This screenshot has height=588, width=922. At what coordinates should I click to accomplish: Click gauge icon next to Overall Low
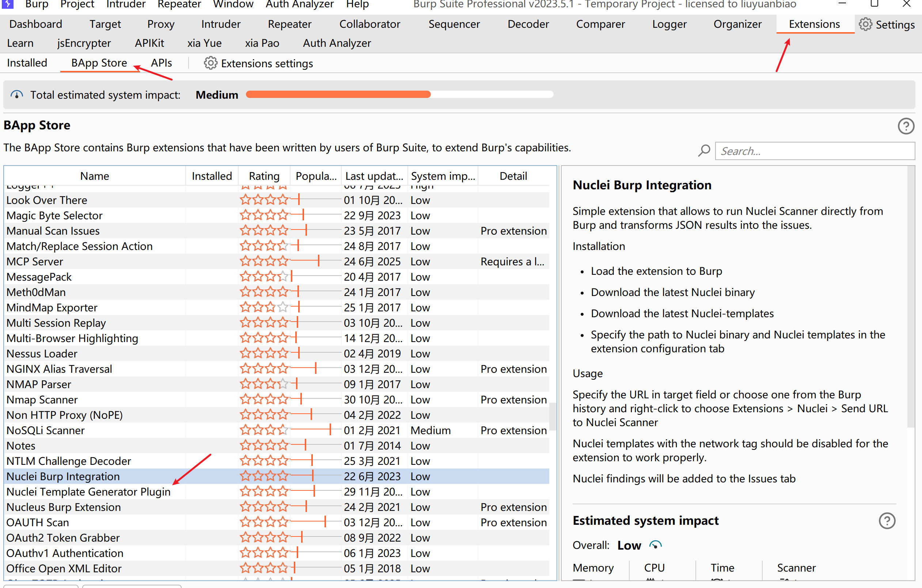tap(655, 545)
